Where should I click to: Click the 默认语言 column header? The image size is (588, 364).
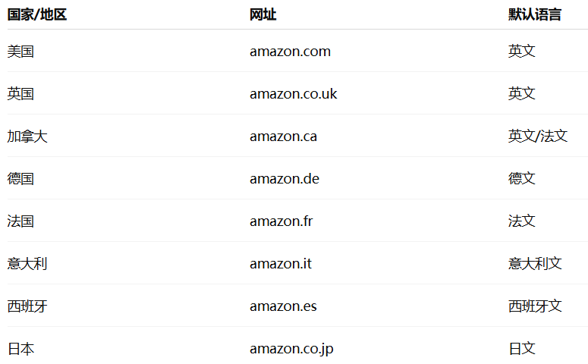535,14
